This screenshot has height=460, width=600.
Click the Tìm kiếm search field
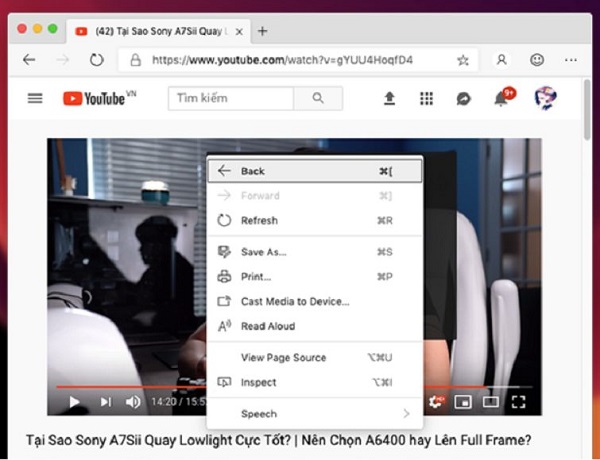tap(232, 98)
